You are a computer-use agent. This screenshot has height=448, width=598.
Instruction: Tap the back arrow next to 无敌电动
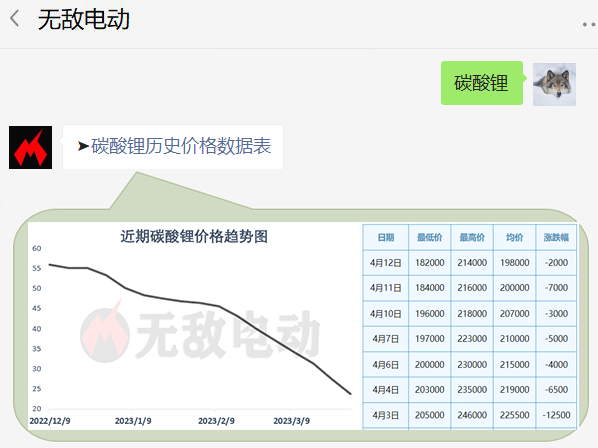[x=14, y=18]
